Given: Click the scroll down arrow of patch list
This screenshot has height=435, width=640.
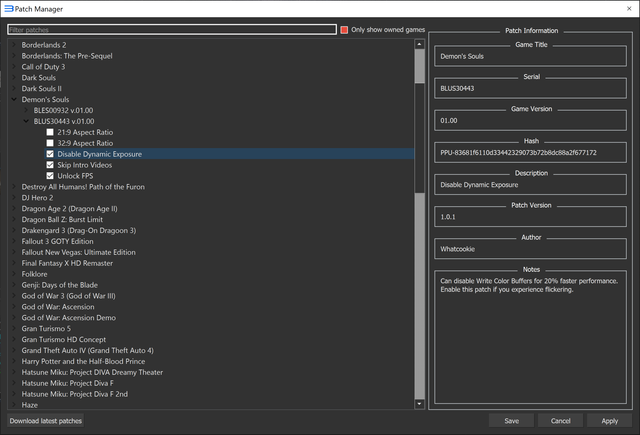Looking at the screenshot, I should click(x=420, y=404).
